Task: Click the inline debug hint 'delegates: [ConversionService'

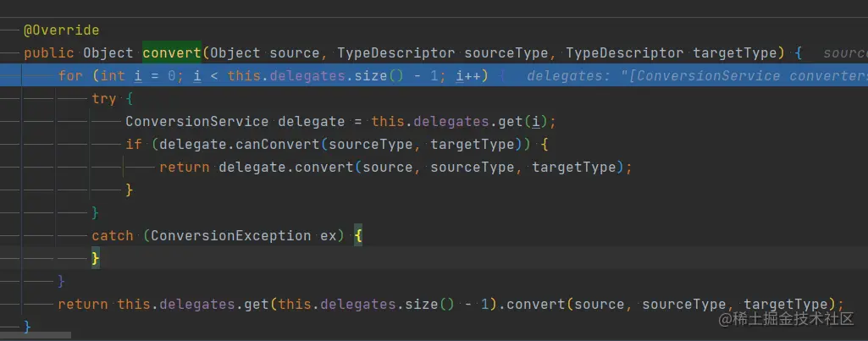Action: point(698,76)
